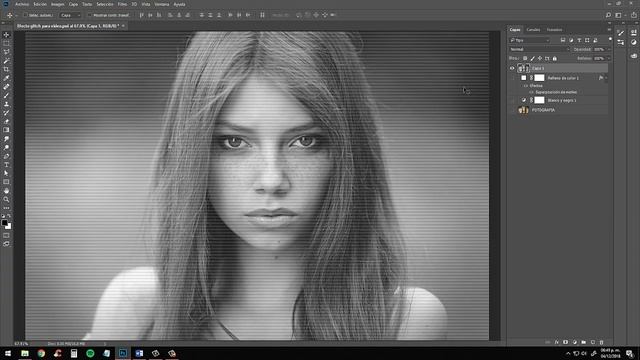Image resolution: width=640 pixels, height=360 pixels.
Task: Close the Efecto glitch document tab
Action: [123, 26]
